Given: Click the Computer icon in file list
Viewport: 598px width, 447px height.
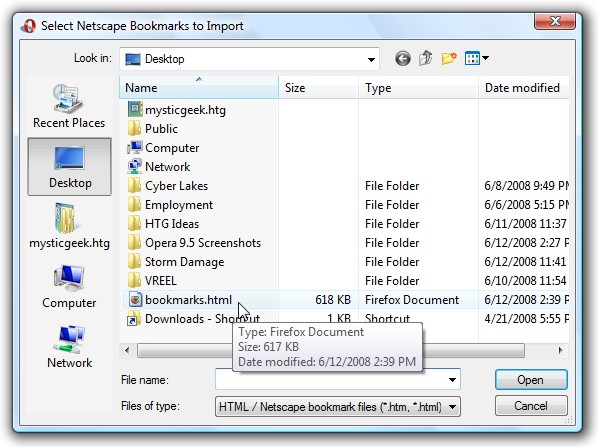Looking at the screenshot, I should pyautogui.click(x=135, y=148).
